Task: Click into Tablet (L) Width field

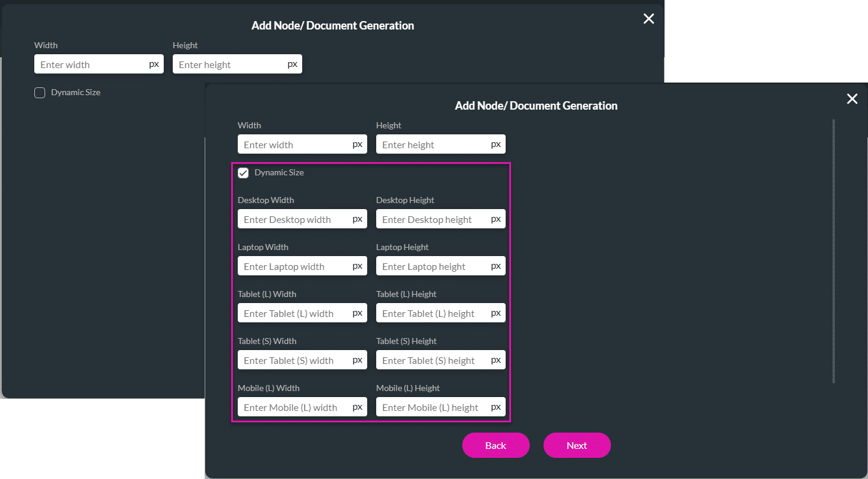Action: (x=295, y=313)
